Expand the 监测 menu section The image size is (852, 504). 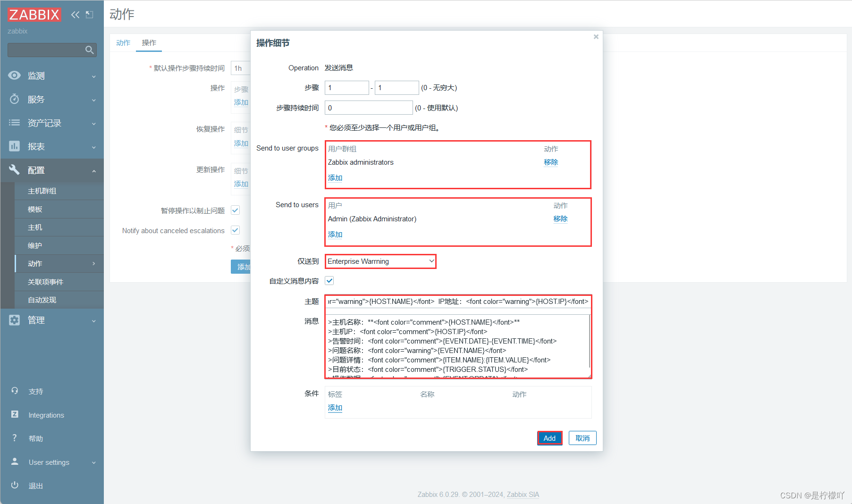coord(94,76)
